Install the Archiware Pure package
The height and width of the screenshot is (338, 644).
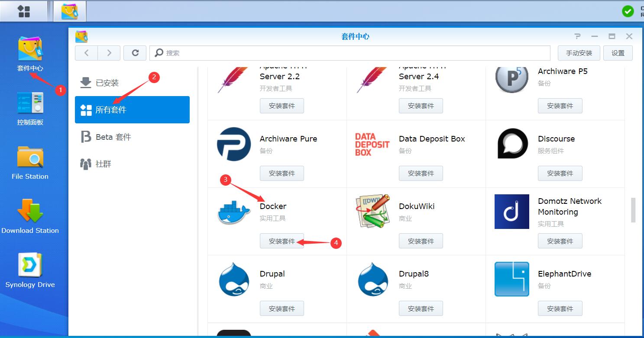click(282, 173)
